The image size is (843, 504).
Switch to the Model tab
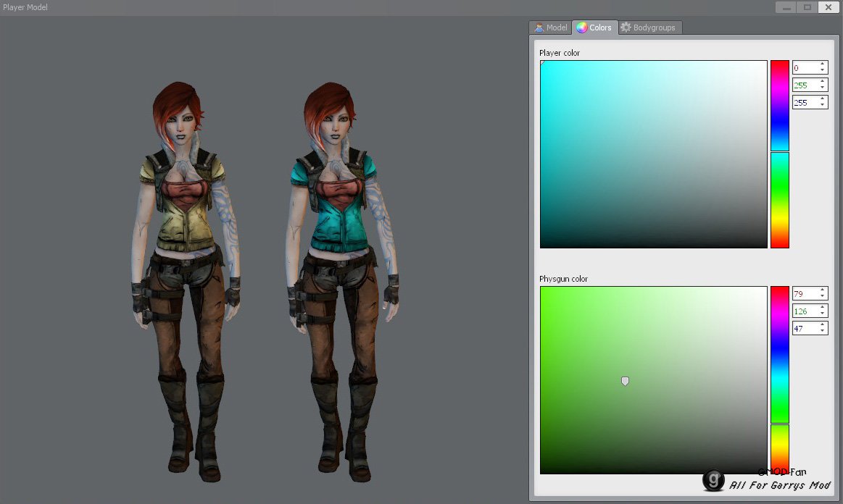[x=551, y=28]
